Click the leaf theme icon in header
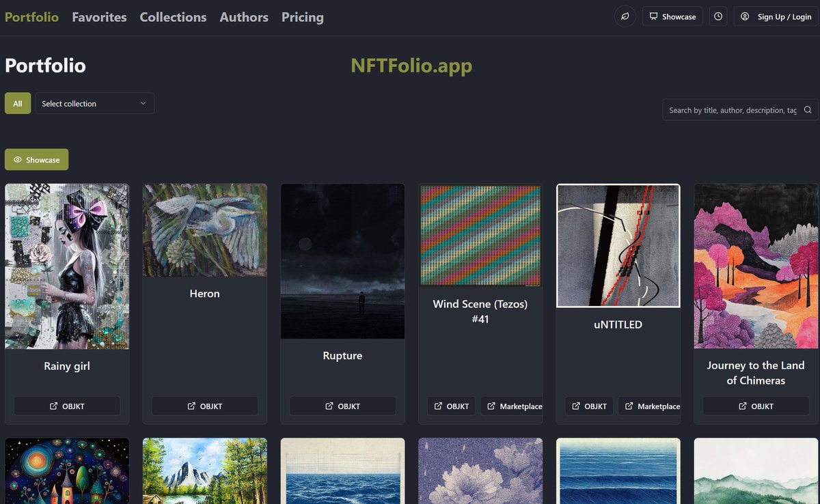The image size is (820, 504). (x=624, y=16)
